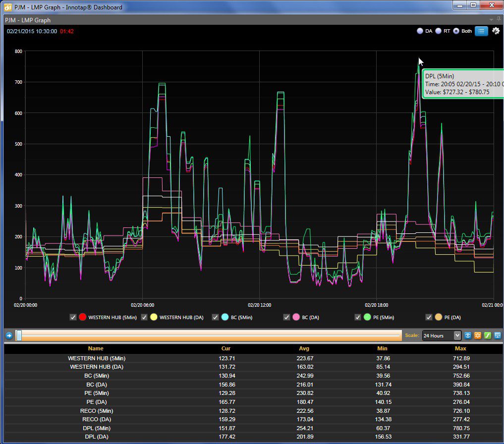This screenshot has width=504, height=444.
Task: Uncheck the BC (5Min) series checkbox
Action: point(216,317)
